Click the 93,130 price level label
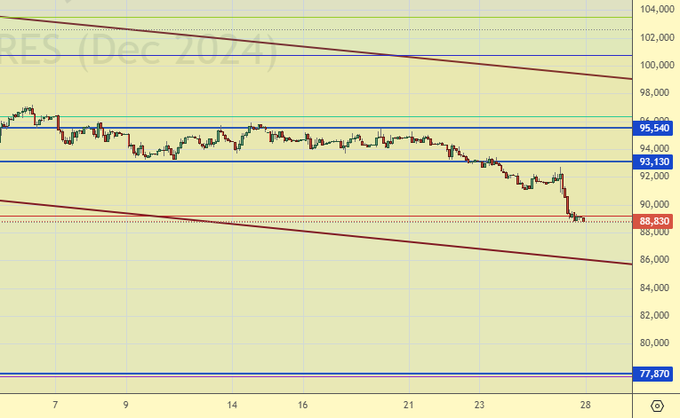 (x=655, y=162)
